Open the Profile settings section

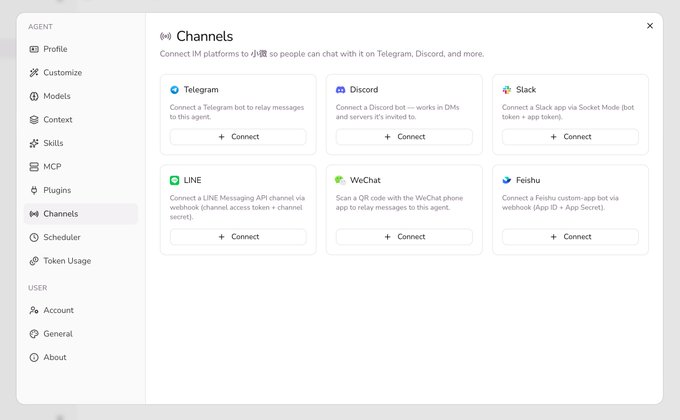(81, 49)
